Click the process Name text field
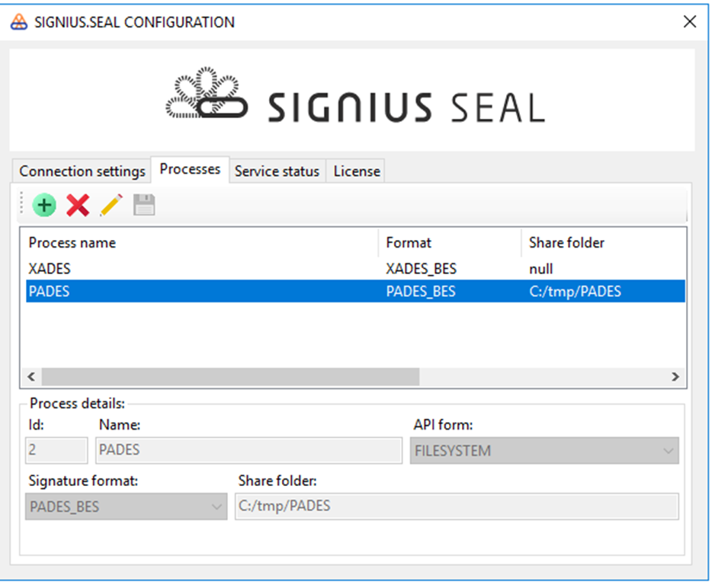The width and height of the screenshot is (715, 588). (249, 450)
